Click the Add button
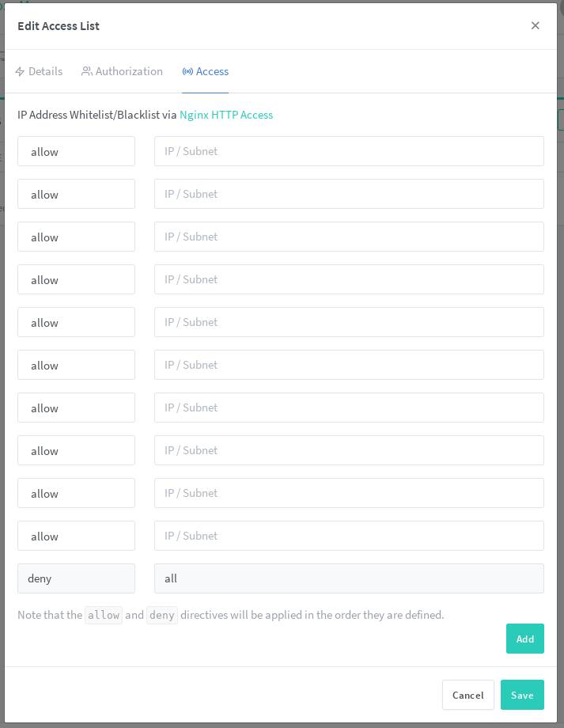Viewport: 564px width, 728px height. tap(524, 639)
